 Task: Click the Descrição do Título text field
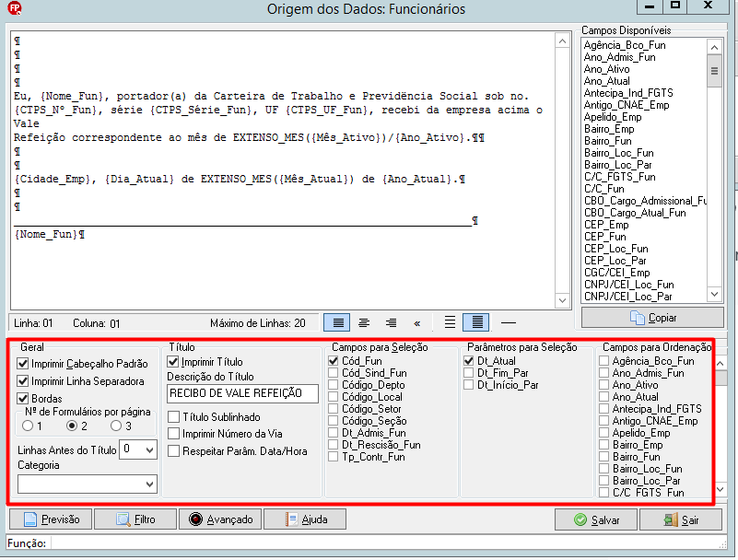242,393
